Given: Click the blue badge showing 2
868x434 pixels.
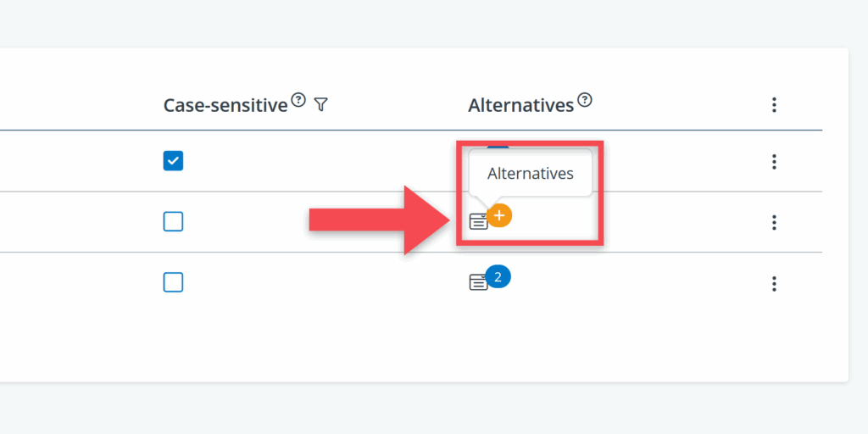Looking at the screenshot, I should click(x=498, y=276).
